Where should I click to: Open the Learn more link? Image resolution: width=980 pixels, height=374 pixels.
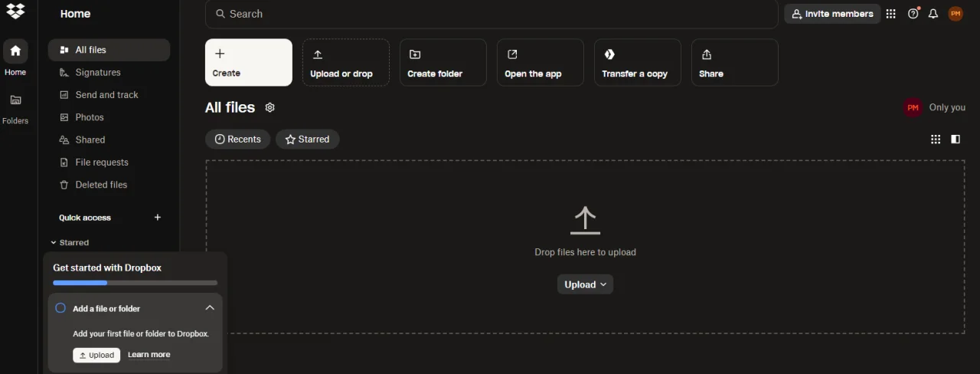(149, 355)
